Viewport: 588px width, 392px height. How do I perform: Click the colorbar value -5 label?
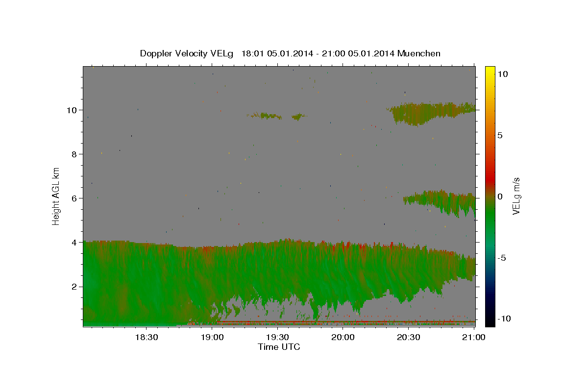coord(502,258)
